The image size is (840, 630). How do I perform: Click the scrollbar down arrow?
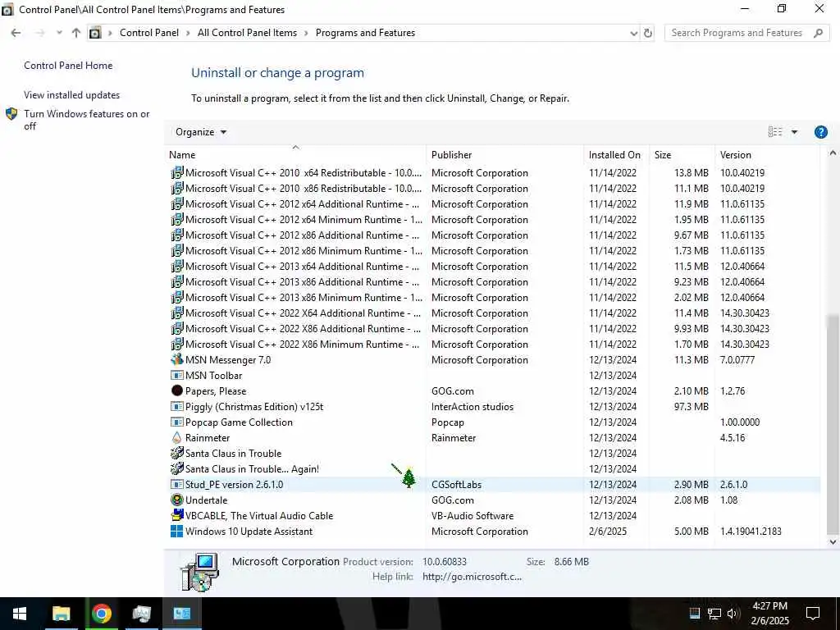833,541
